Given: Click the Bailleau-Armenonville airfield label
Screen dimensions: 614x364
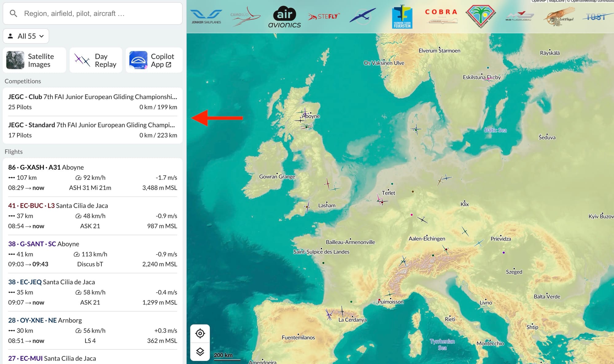Looking at the screenshot, I should pyautogui.click(x=350, y=242).
